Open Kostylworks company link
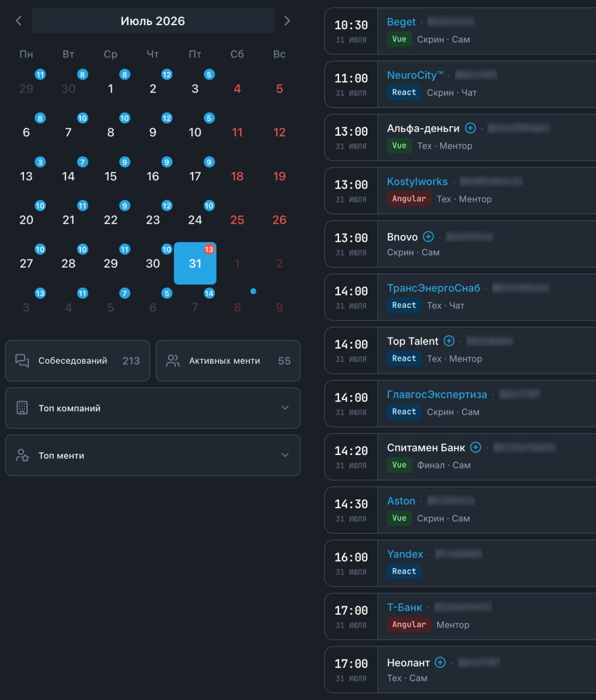Viewport: 596px width, 700px height. click(417, 182)
